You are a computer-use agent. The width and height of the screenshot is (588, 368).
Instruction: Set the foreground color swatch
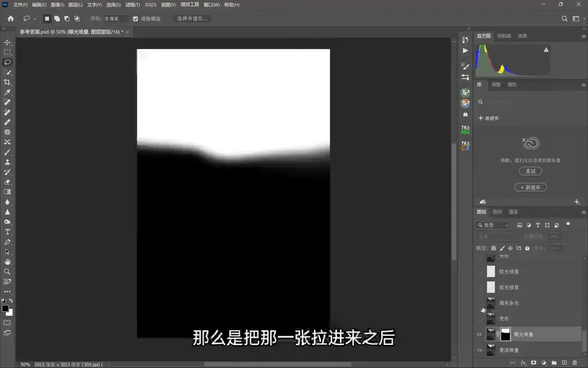5,308
